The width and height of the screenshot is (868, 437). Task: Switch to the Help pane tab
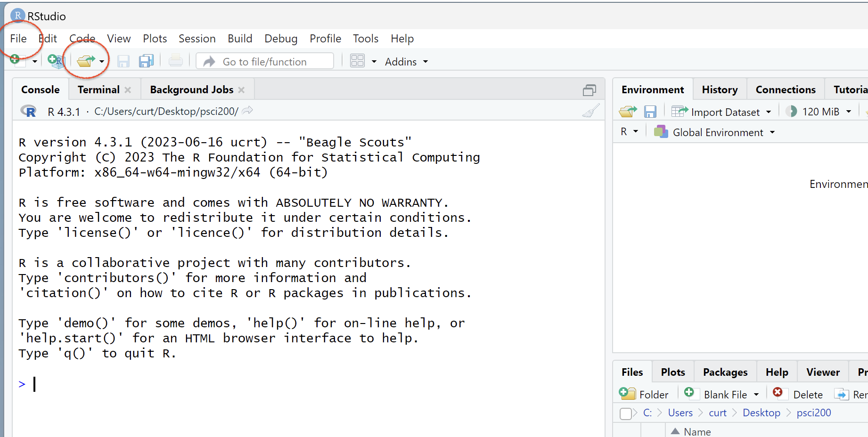[777, 372]
